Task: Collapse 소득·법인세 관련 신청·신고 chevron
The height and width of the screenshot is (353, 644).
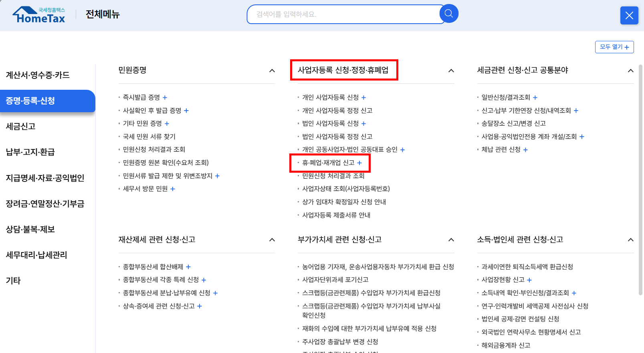Action: tap(630, 240)
